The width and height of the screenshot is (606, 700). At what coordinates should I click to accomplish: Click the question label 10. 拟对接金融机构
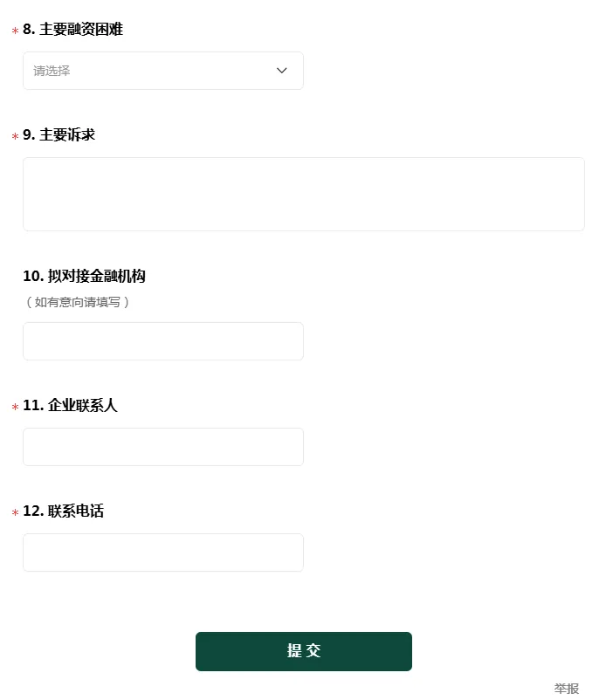[84, 277]
